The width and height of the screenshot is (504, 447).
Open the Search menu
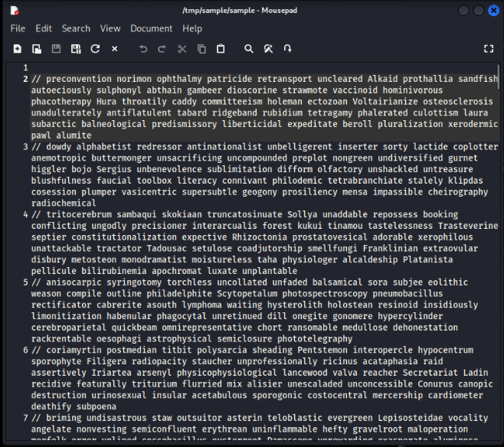[76, 28]
